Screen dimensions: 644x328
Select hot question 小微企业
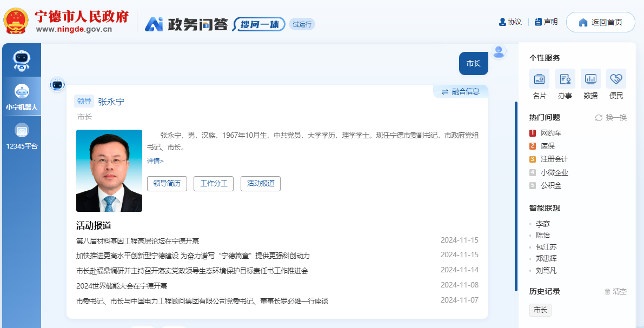tap(554, 172)
